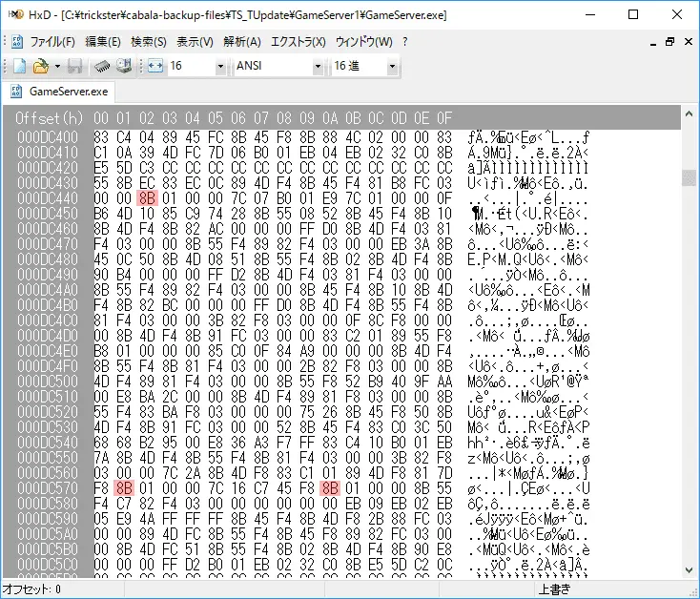This screenshot has width=700, height=599.
Task: Open the 検索(S) menu
Action: 148,42
